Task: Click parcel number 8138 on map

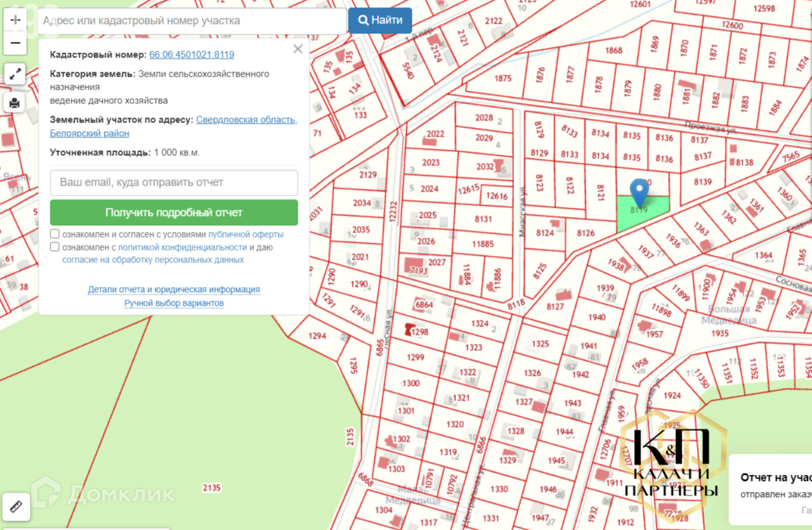Action: tap(744, 163)
